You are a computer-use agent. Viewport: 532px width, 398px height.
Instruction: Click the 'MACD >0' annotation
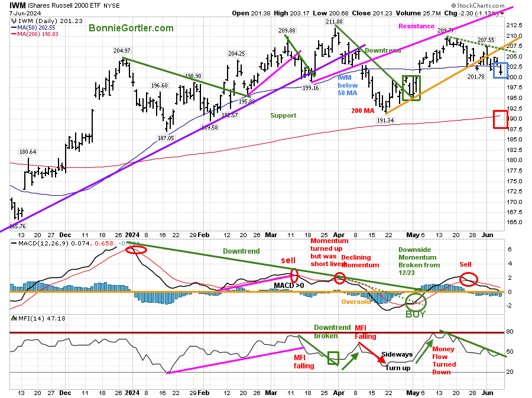(x=288, y=286)
